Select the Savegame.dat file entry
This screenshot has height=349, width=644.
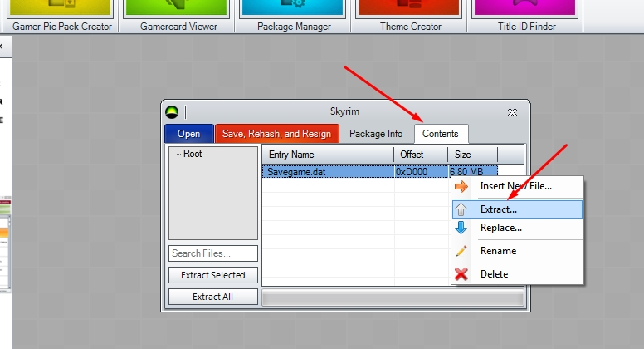click(x=328, y=172)
